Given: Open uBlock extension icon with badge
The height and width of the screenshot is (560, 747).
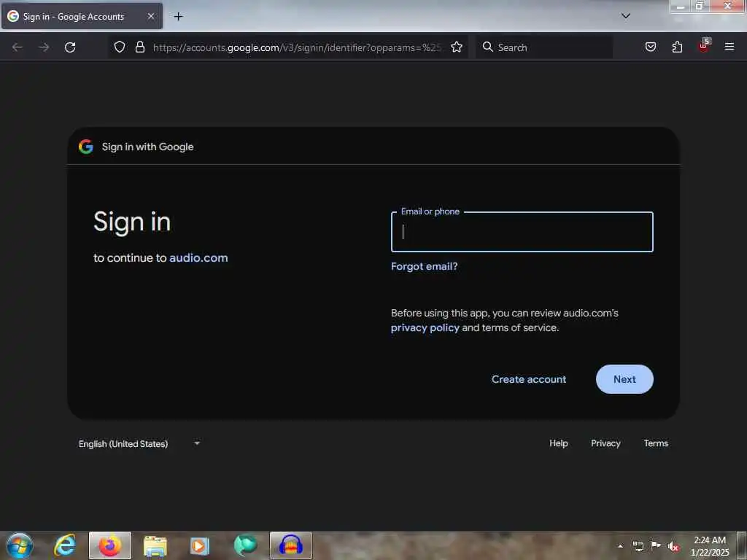Looking at the screenshot, I should (704, 46).
